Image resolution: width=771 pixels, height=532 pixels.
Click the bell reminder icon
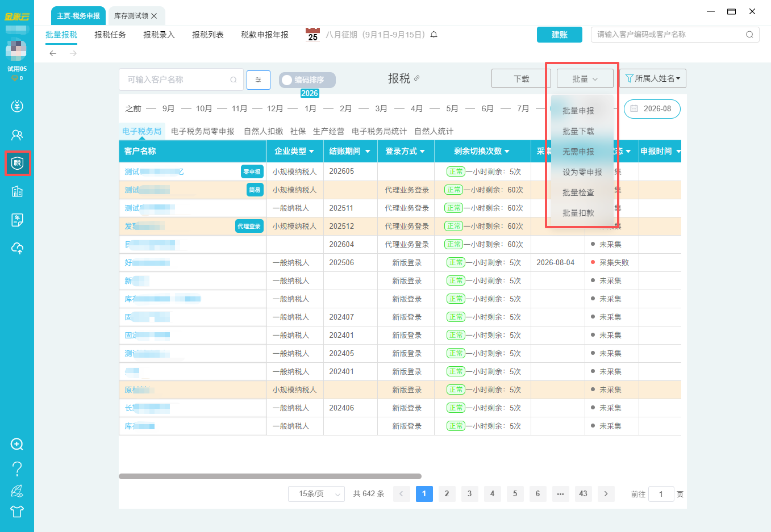pos(434,35)
